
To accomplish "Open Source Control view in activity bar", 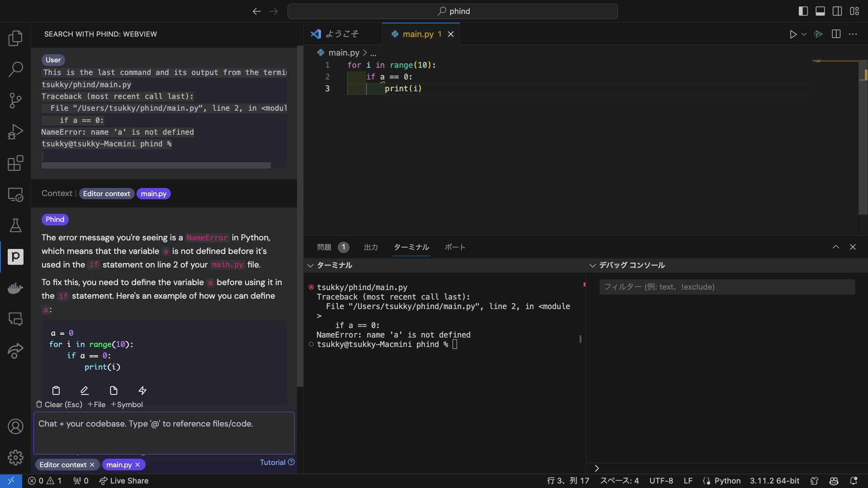I will 15,100.
